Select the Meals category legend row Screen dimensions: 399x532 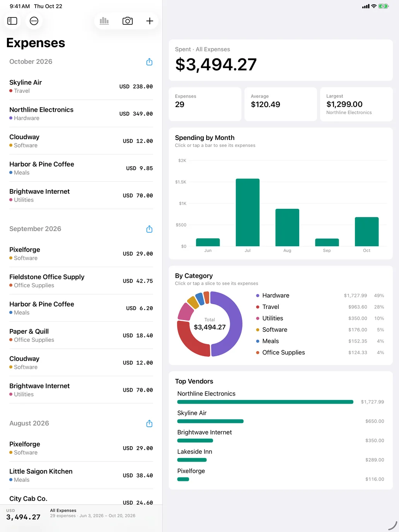tap(320, 341)
